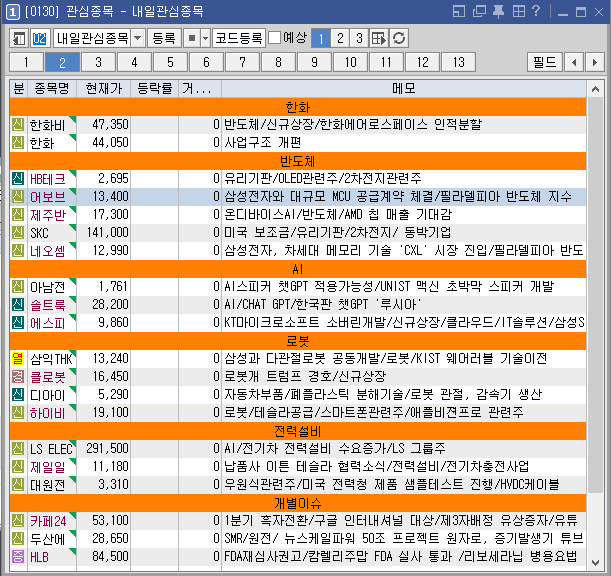This screenshot has width=611, height=576.
Task: Click the 필드 button
Action: 545,62
